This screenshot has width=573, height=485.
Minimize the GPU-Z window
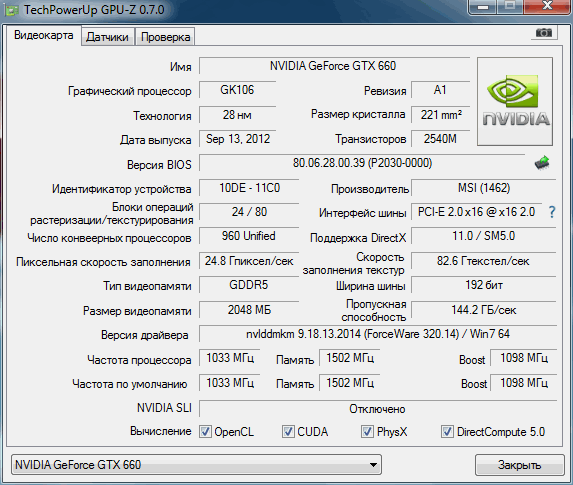pyautogui.click(x=483, y=6)
